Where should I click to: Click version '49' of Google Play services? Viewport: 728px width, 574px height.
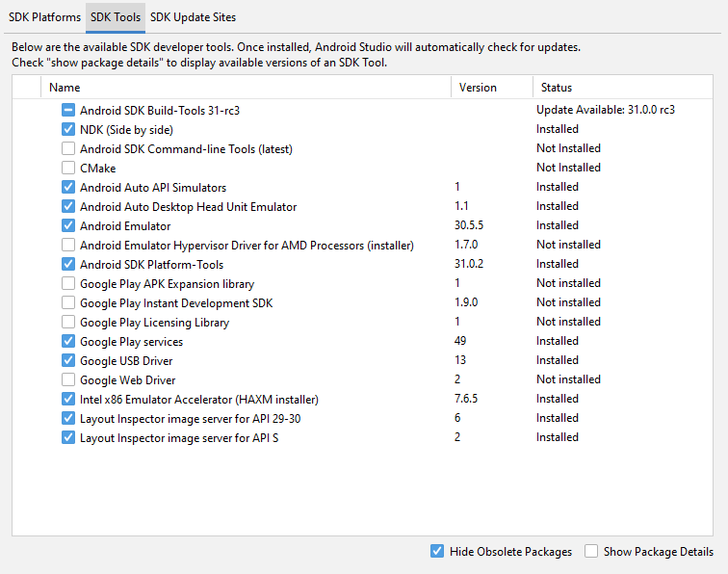tap(460, 341)
